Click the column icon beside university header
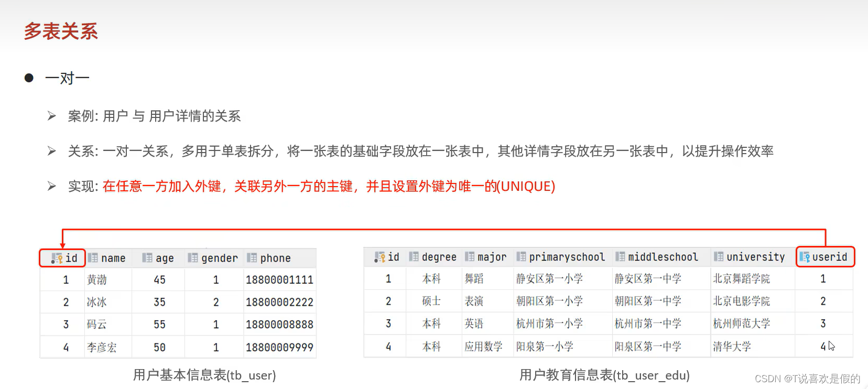 click(719, 257)
